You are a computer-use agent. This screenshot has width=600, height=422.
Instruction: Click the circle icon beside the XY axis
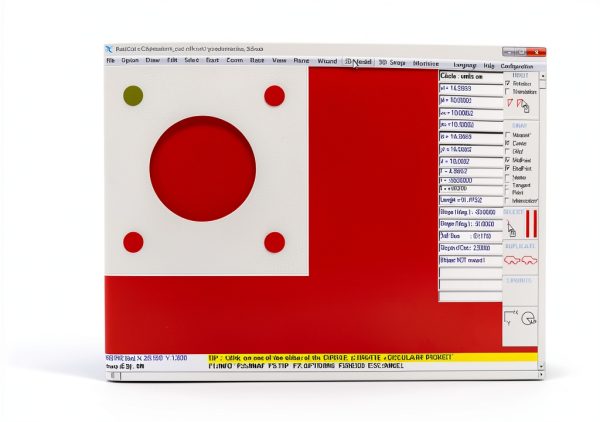point(528,318)
